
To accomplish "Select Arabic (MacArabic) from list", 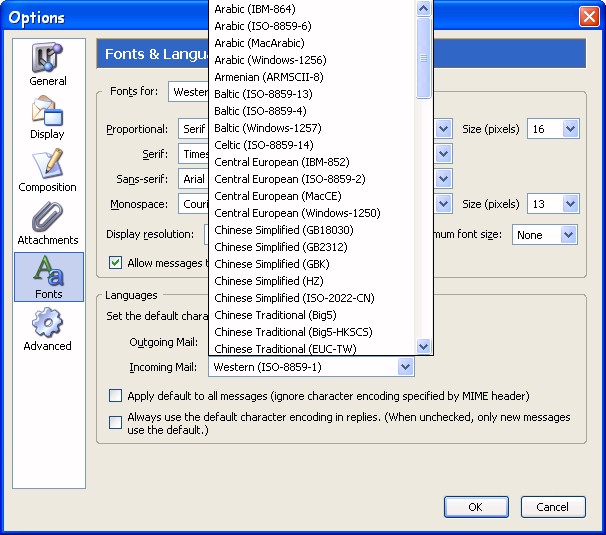I will click(x=312, y=43).
